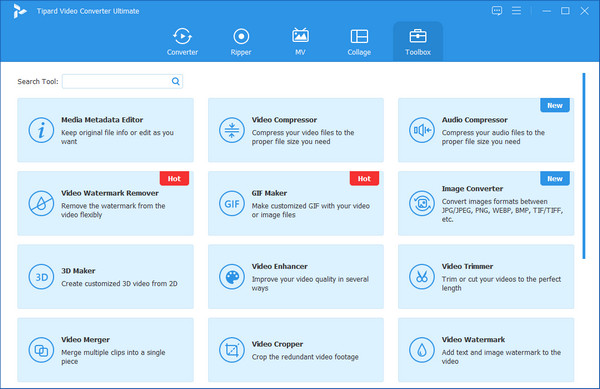Click the Video Trimmer scissors icon
The image size is (600, 389).
pos(422,277)
